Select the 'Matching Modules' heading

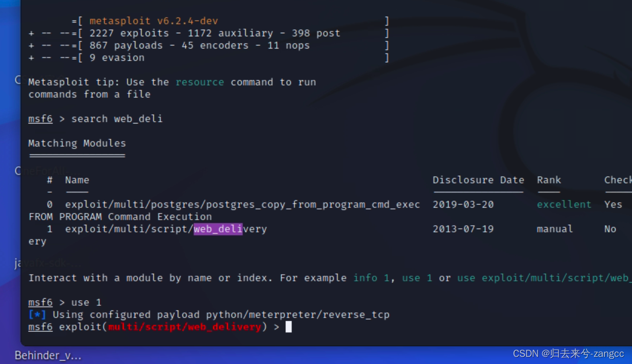(77, 143)
